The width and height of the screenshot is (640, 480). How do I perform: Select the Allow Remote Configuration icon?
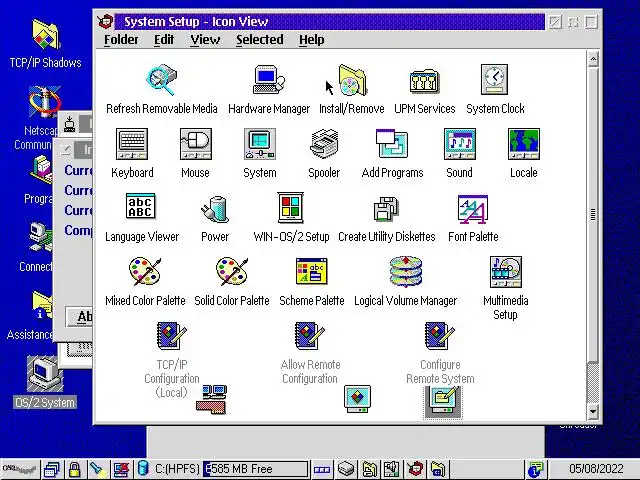(310, 336)
